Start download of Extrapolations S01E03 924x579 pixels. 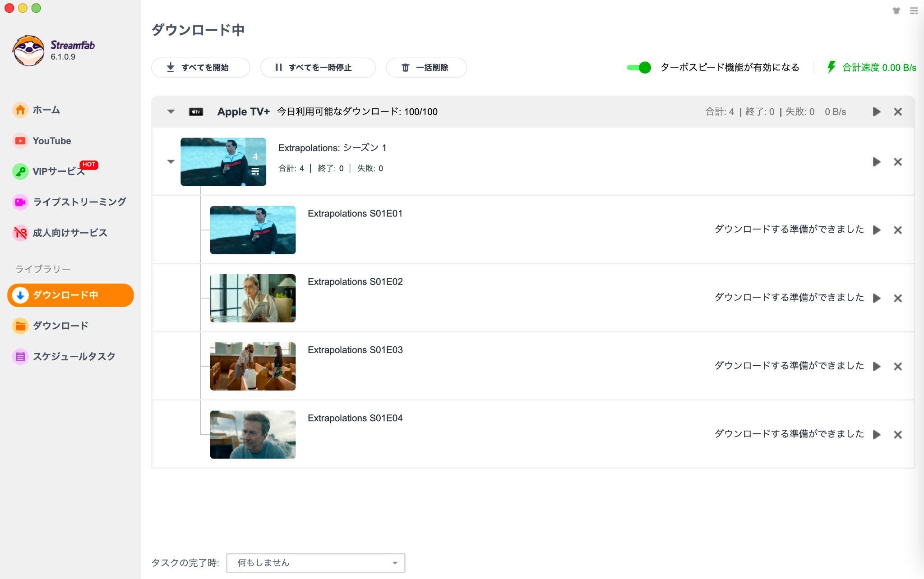pos(876,366)
